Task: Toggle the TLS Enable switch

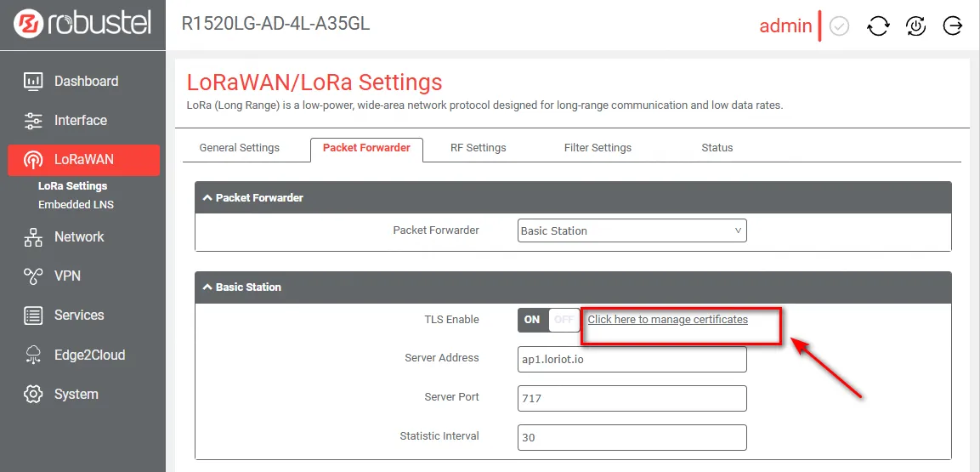Action: (548, 320)
